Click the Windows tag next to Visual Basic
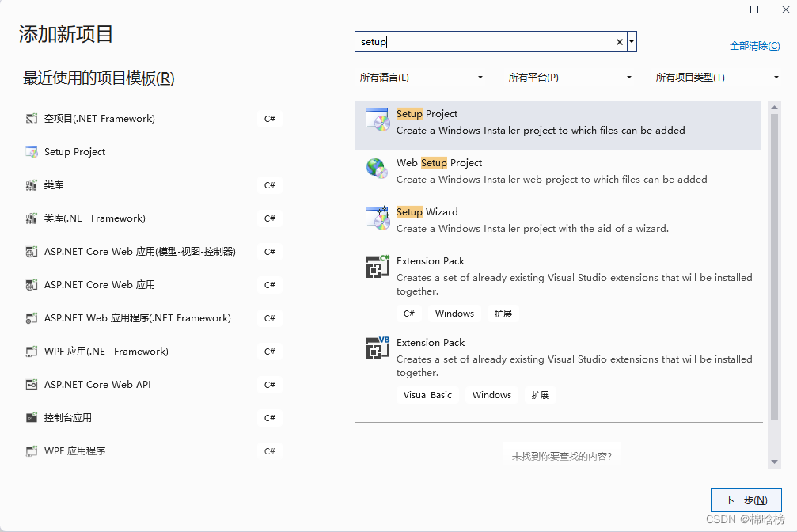Viewport: 797px width, 532px height. (x=491, y=395)
